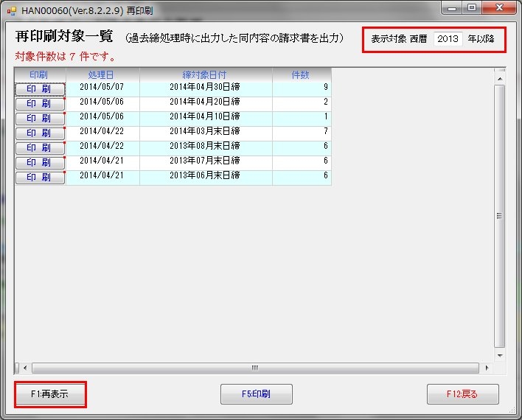
Task: Click the horizontal scrollbar thumb
Action: (255, 368)
